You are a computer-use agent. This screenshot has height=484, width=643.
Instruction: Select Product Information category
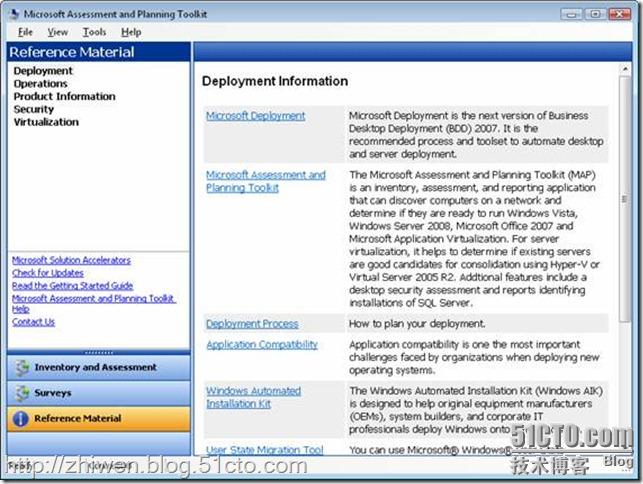click(64, 96)
